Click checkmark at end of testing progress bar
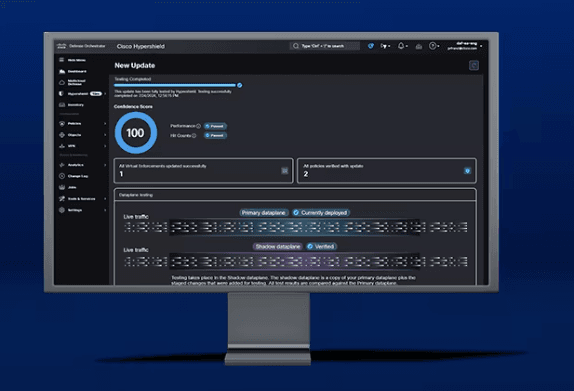The height and width of the screenshot is (391, 574). (239, 85)
